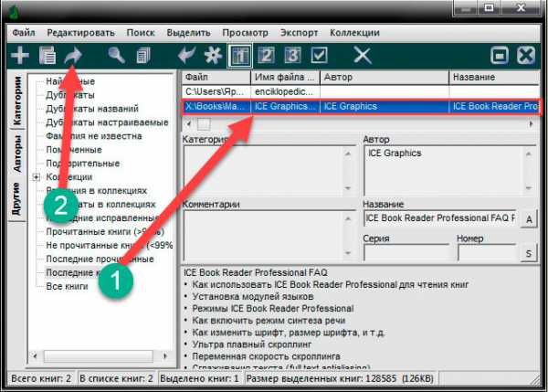
Task: Click into the Серия input field
Action: [x=406, y=252]
